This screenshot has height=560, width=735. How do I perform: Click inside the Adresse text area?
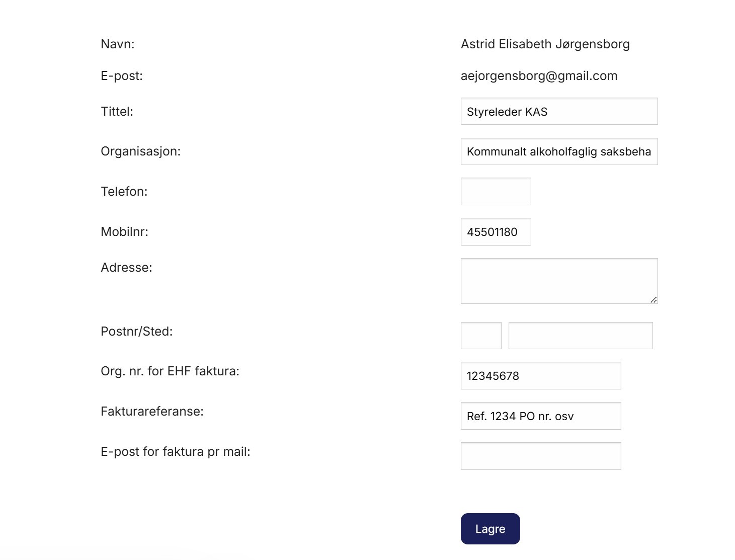(x=559, y=281)
